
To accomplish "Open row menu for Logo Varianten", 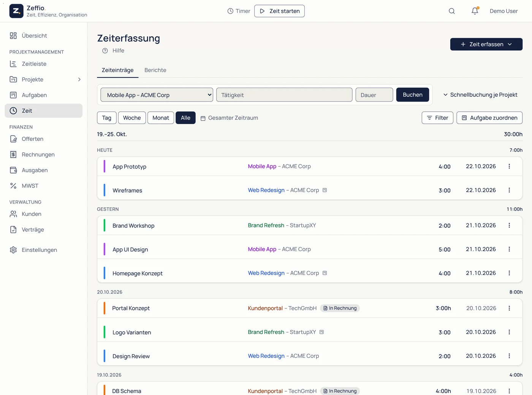I will pyautogui.click(x=509, y=332).
